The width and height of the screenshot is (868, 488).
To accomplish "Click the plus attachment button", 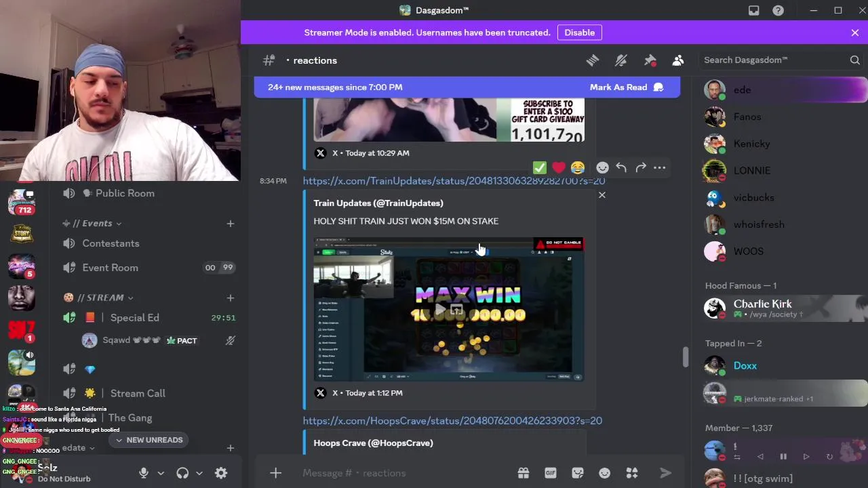I will click(275, 473).
